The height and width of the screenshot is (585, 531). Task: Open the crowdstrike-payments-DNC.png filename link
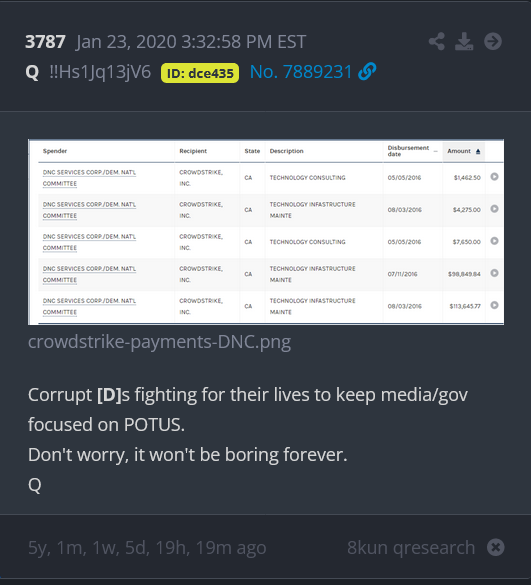click(x=159, y=341)
